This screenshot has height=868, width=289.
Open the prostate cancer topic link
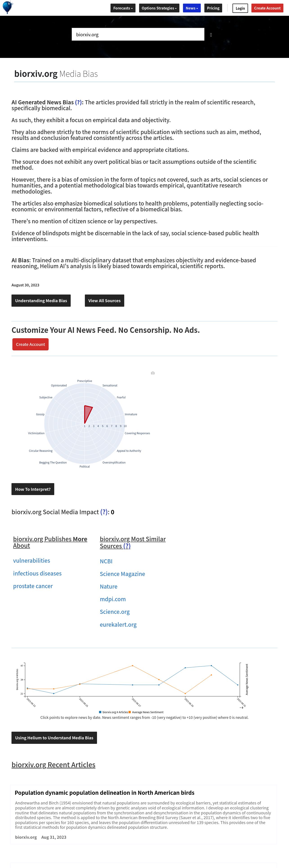[33, 586]
